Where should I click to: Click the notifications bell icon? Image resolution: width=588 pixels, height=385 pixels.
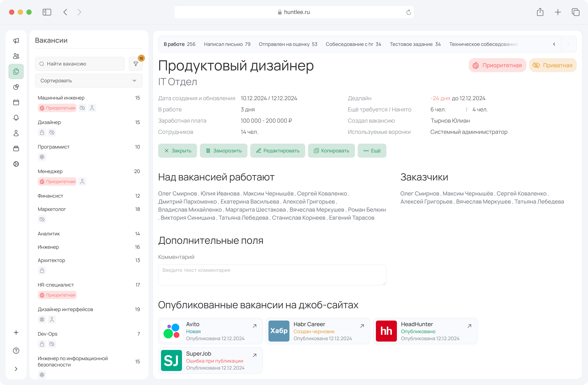coord(16,118)
